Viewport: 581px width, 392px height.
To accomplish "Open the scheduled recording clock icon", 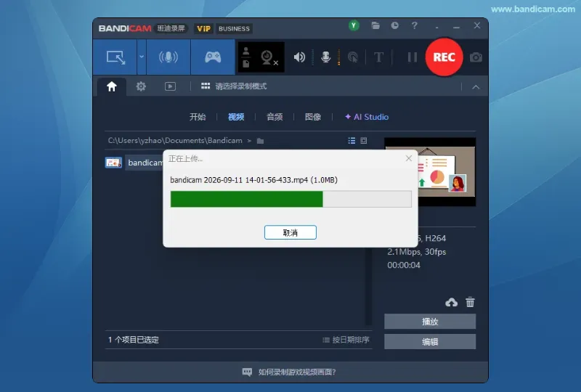I will 394,25.
